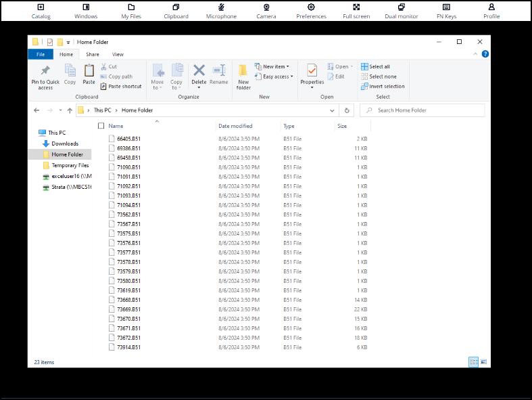Viewport: 532px width, 400px height.
Task: Click Invert selection button
Action: [x=383, y=87]
